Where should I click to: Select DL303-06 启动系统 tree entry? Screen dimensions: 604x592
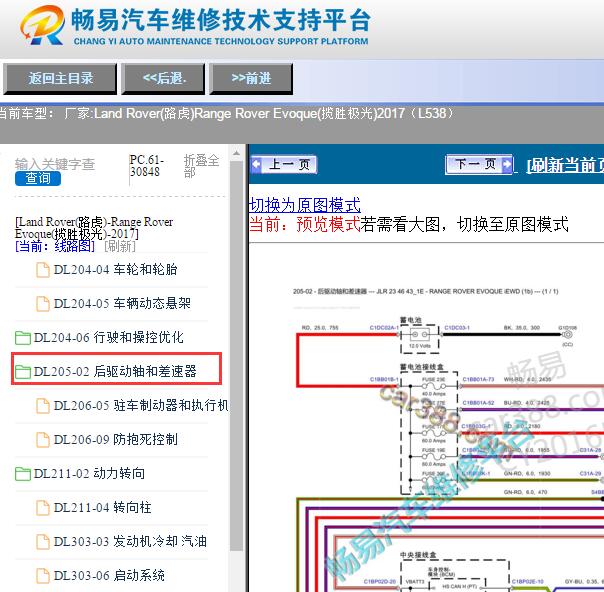[109, 575]
